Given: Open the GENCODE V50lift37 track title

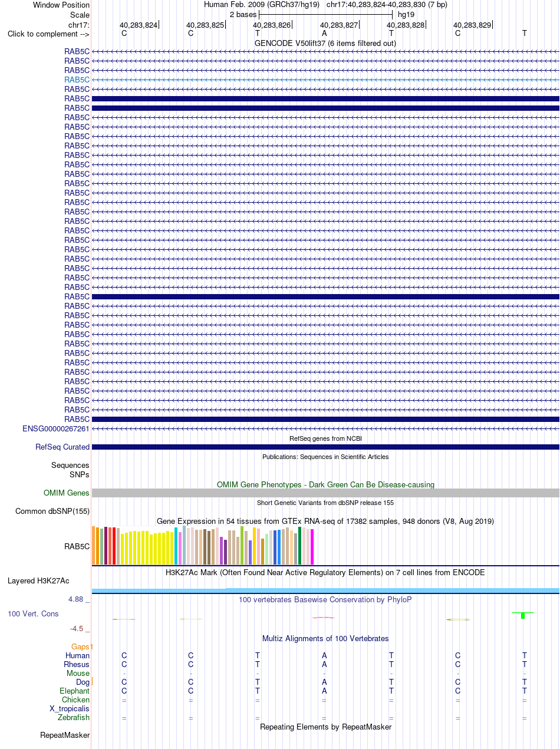Looking at the screenshot, I should pyautogui.click(x=325, y=43).
